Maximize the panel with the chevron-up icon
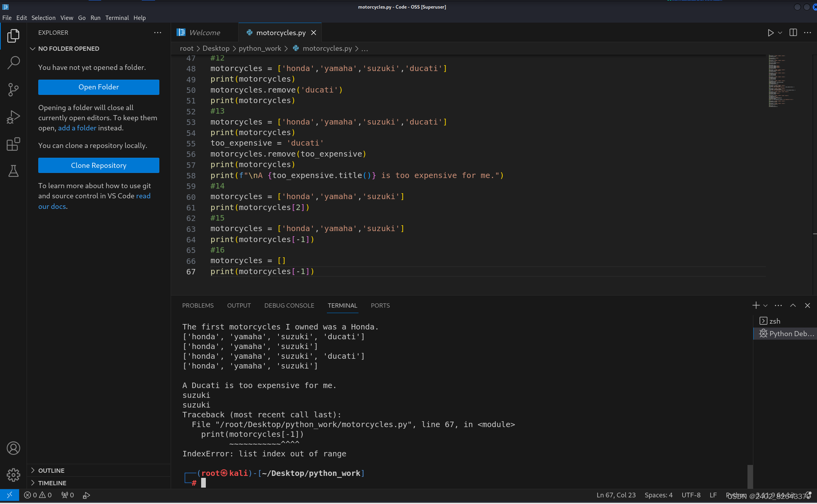 click(793, 305)
